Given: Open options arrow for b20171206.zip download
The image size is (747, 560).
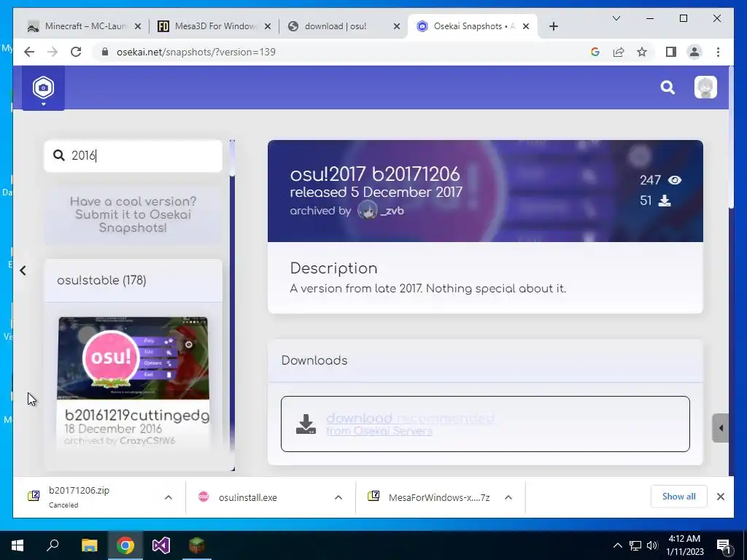Looking at the screenshot, I should (x=169, y=497).
